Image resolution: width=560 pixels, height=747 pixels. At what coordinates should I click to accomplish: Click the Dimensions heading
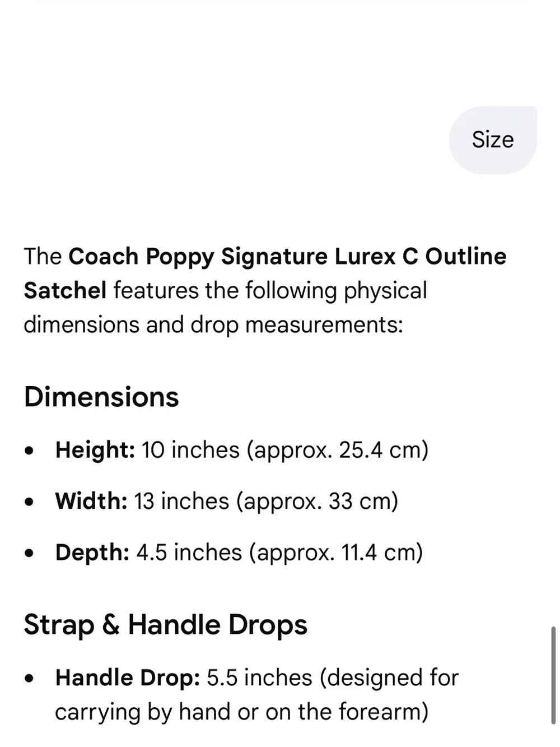101,397
